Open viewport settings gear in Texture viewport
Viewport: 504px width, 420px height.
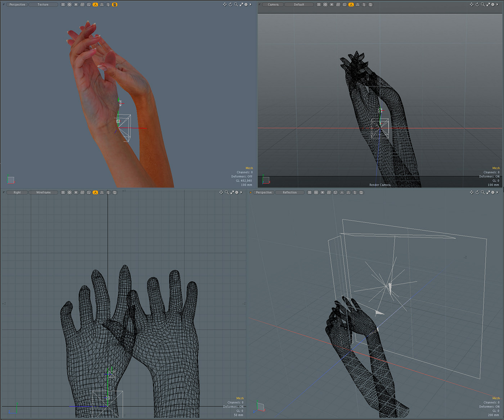246,5
